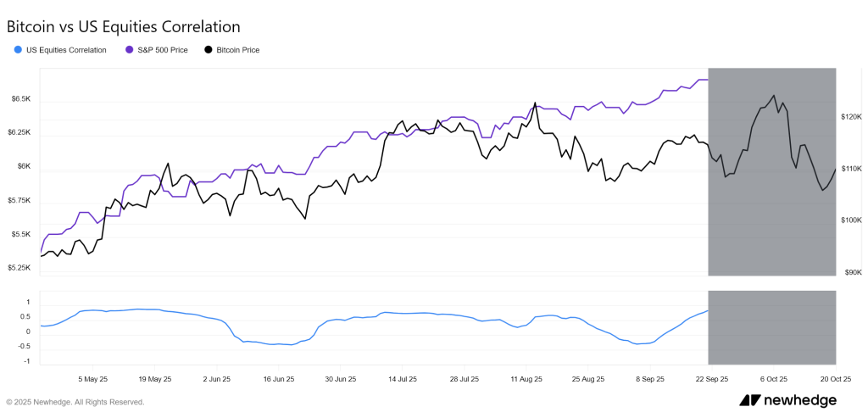Screen dimensions: 868x418
Task: Click the black Bitcoin Price legend dot
Action: (209, 50)
